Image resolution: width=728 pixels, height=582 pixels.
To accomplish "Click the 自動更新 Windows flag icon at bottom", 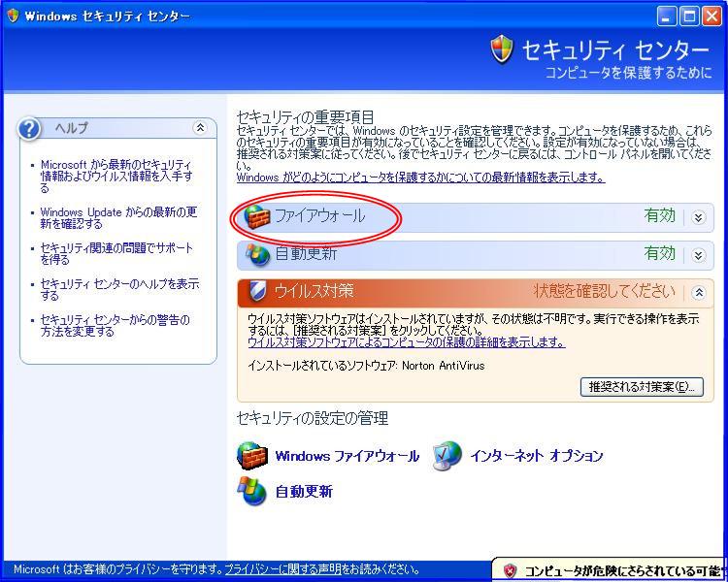I will coord(252,491).
